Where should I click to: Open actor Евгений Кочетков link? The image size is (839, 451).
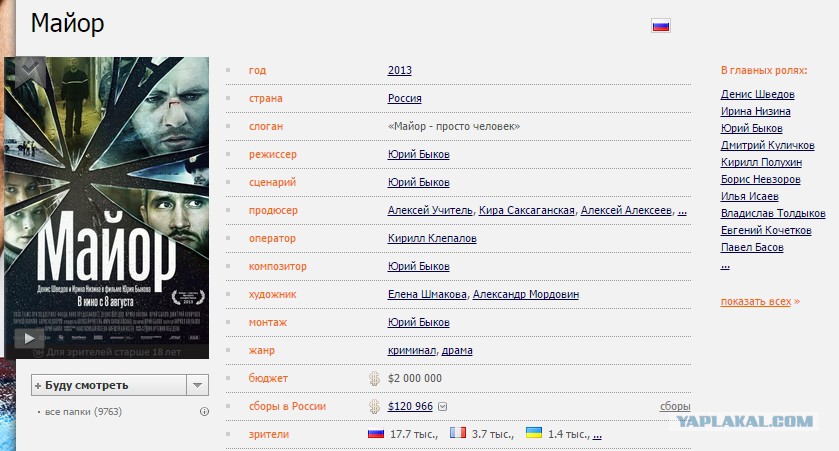766,230
